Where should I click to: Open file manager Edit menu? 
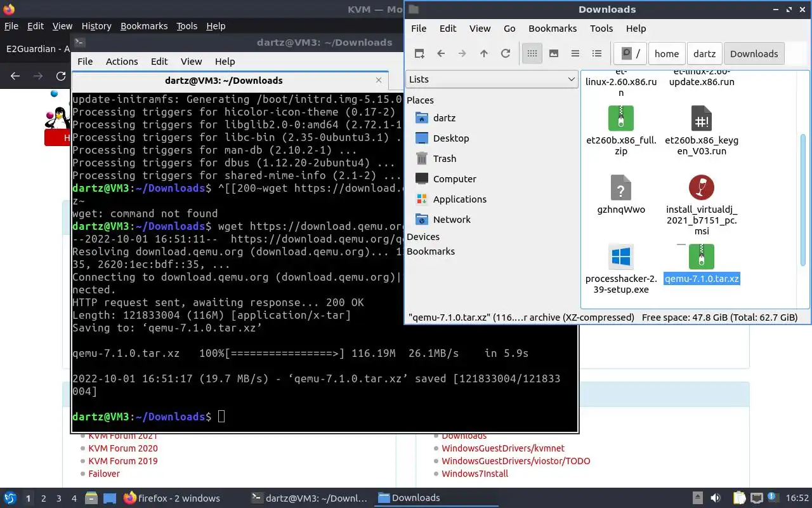[448, 29]
